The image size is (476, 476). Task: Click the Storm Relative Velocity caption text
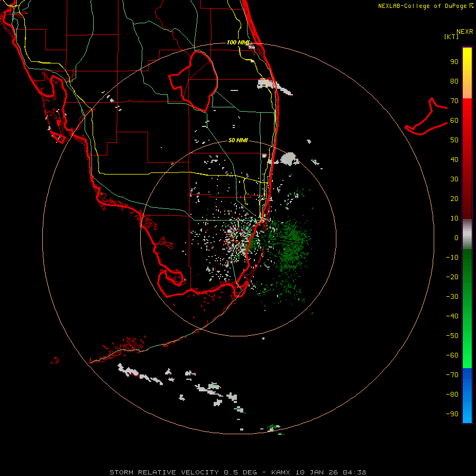tap(237, 472)
